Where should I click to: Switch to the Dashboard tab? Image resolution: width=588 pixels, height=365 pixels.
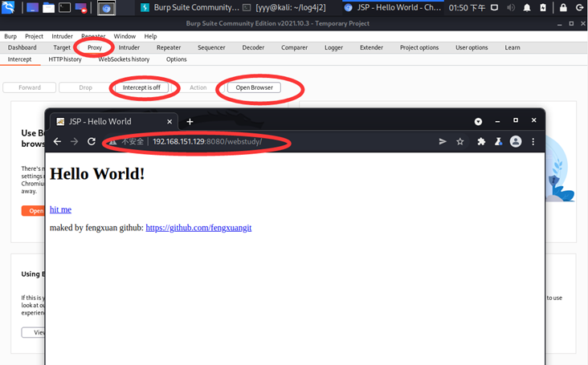pos(22,47)
